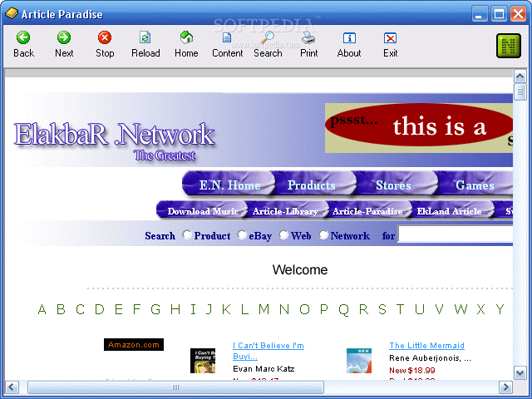Click the vertical scrollbar up arrow

[520, 76]
